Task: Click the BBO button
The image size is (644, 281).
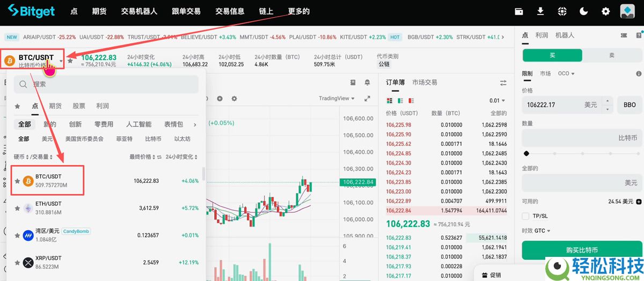Action: click(630, 105)
